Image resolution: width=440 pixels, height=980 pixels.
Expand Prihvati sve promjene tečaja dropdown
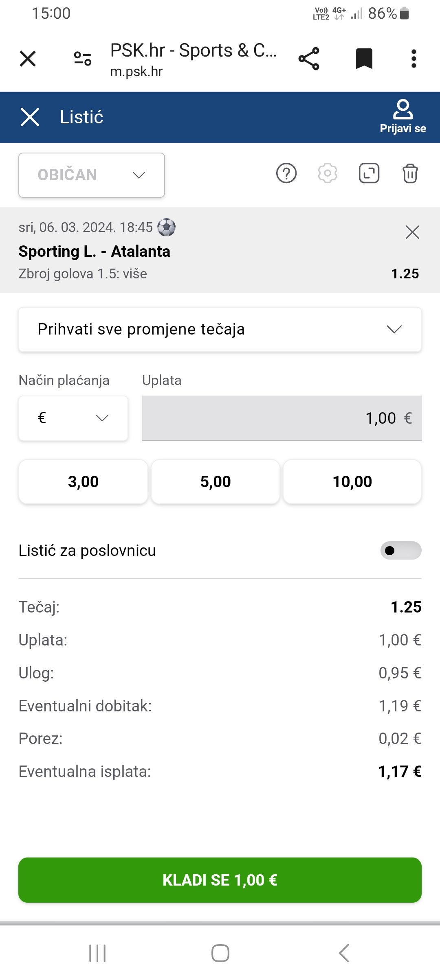click(x=220, y=329)
